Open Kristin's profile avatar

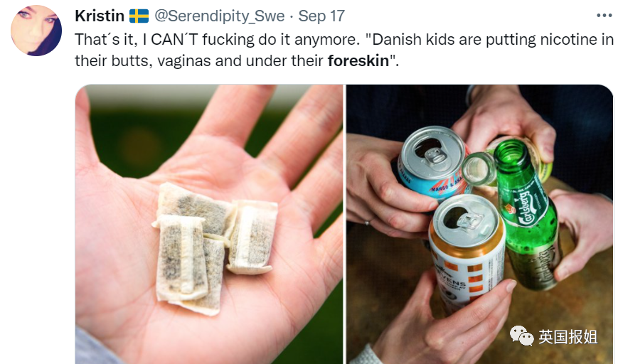point(36,31)
